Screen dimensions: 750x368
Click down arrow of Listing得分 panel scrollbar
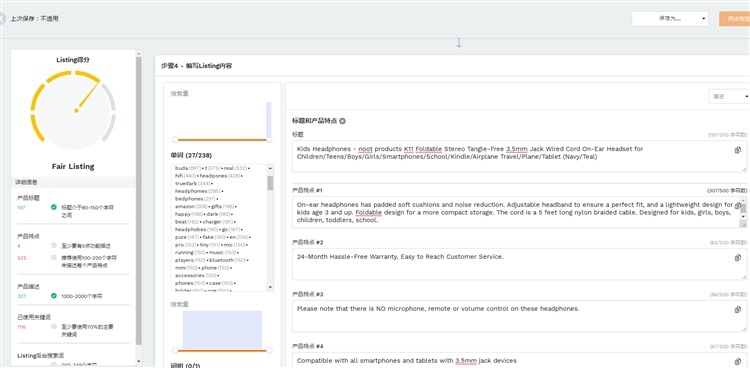pos(139,361)
